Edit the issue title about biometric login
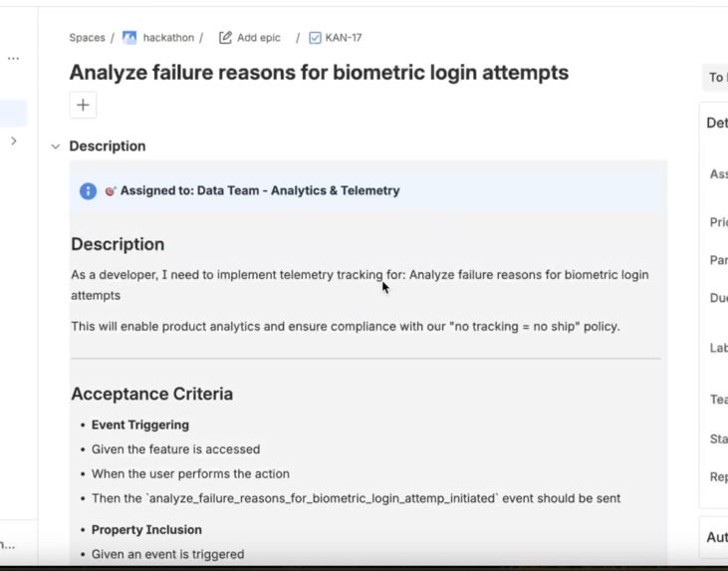The width and height of the screenshot is (728, 571). [319, 73]
